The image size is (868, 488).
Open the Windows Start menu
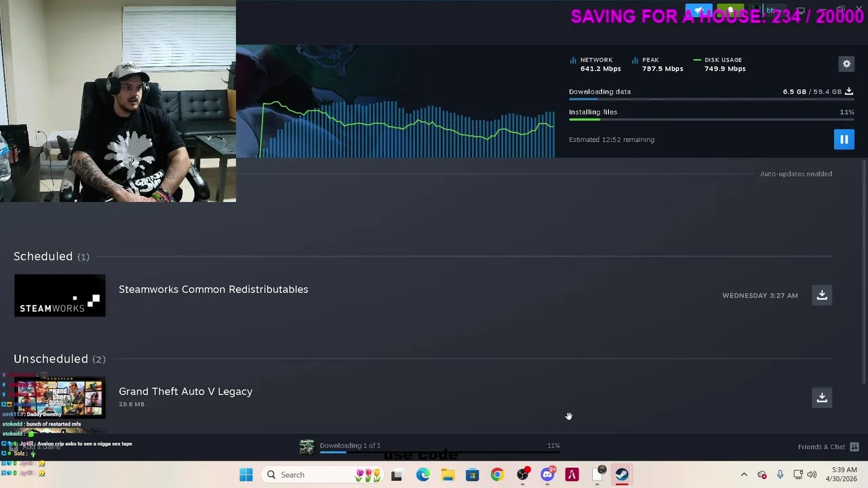[246, 474]
